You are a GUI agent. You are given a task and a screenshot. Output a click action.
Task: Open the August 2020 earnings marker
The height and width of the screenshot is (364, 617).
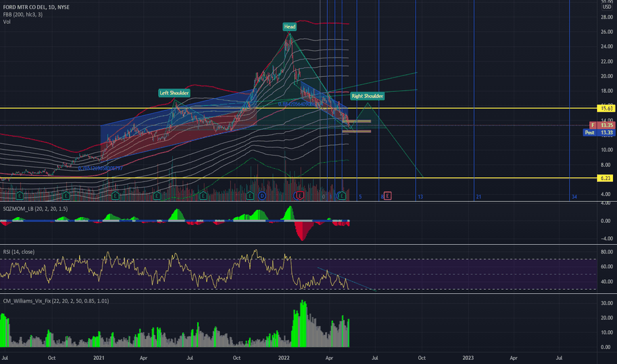(x=20, y=196)
